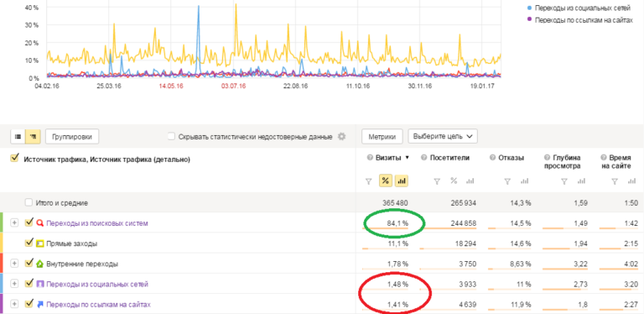
Task: Expand Переходы из поисковых систем row
Action: 14,222
